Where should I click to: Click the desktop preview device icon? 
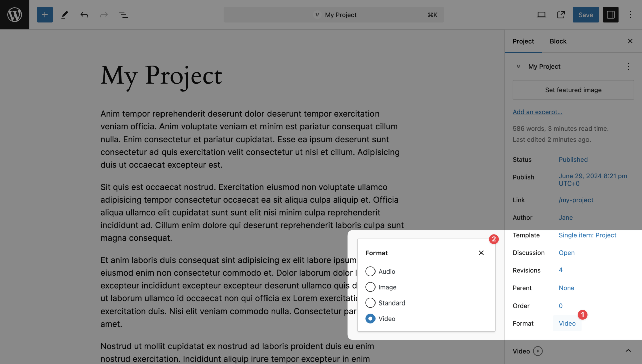point(541,15)
